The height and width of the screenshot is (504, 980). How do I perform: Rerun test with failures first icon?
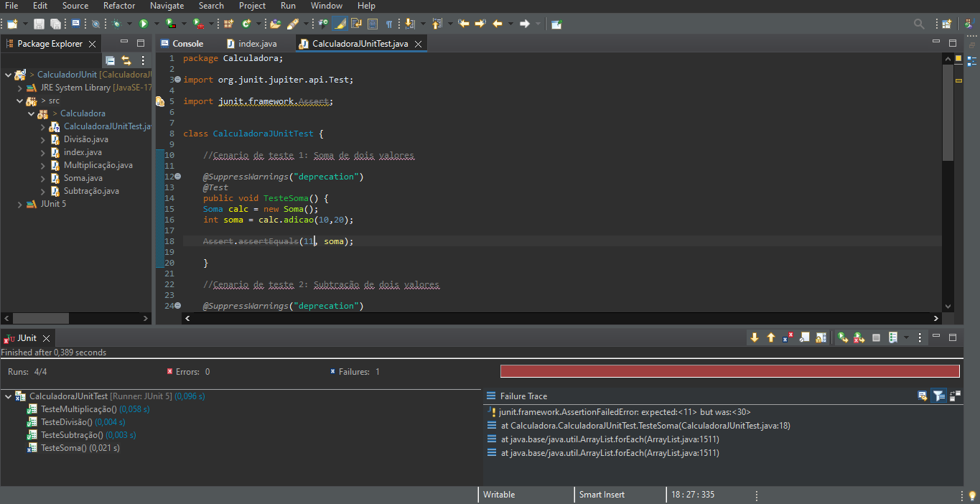coord(859,337)
